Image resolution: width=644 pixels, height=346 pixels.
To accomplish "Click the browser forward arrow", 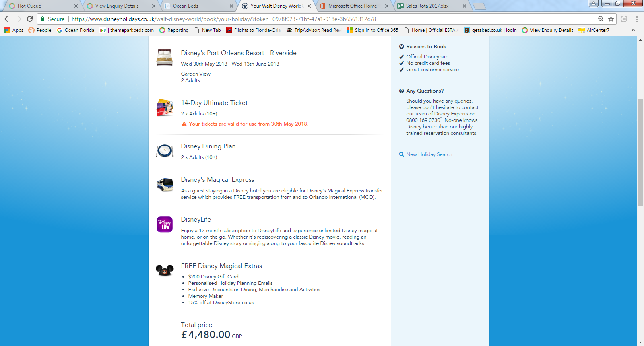I will click(19, 19).
